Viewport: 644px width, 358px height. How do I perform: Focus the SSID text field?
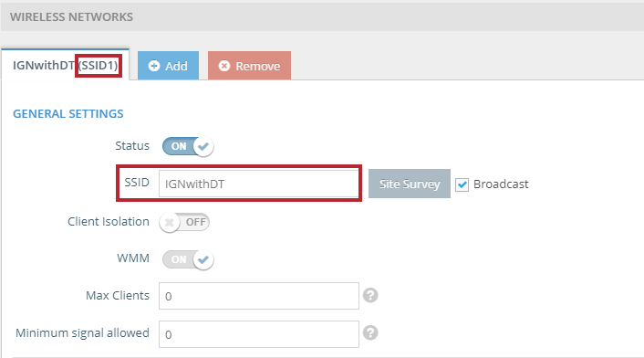pyautogui.click(x=259, y=184)
